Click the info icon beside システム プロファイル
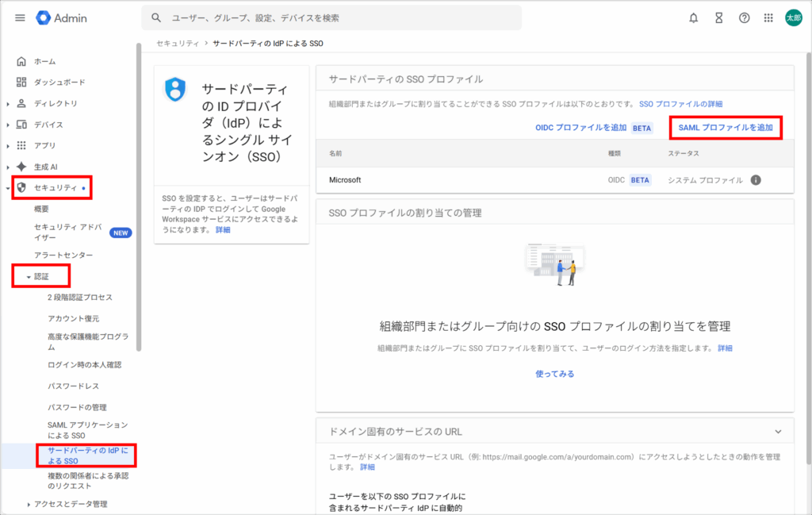Viewport: 812px width, 515px height. point(756,180)
